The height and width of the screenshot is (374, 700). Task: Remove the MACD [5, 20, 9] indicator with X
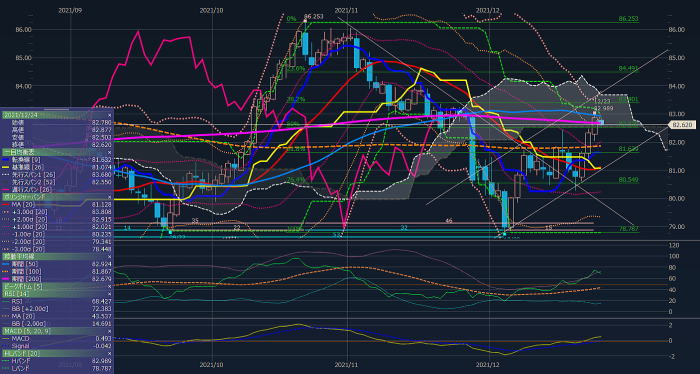click(x=109, y=331)
